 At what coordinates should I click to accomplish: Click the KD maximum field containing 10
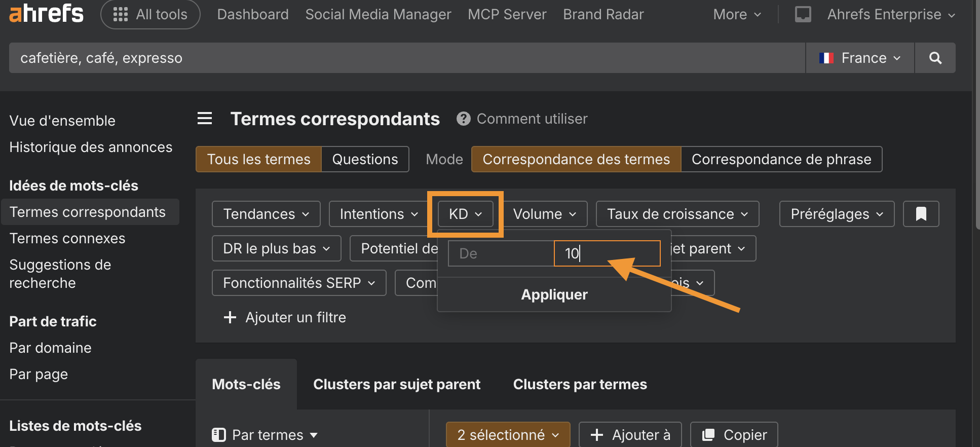pos(607,253)
